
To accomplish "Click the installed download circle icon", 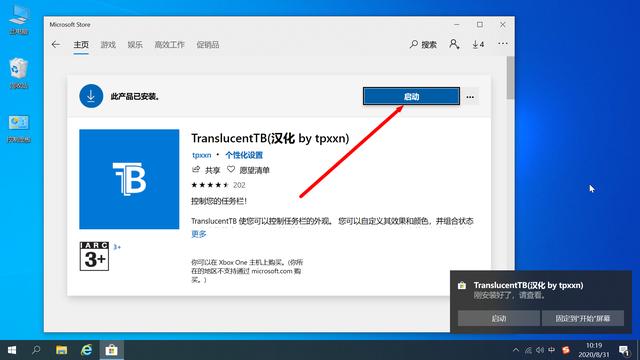I will (91, 96).
